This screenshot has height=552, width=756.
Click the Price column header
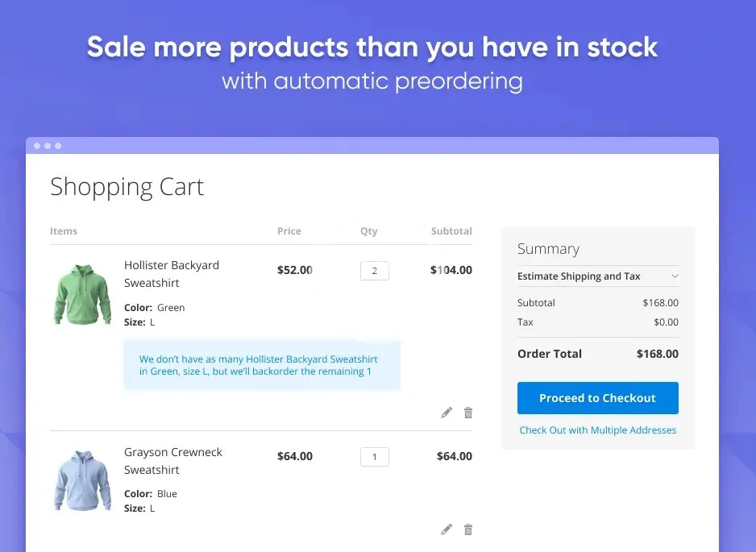pyautogui.click(x=289, y=231)
